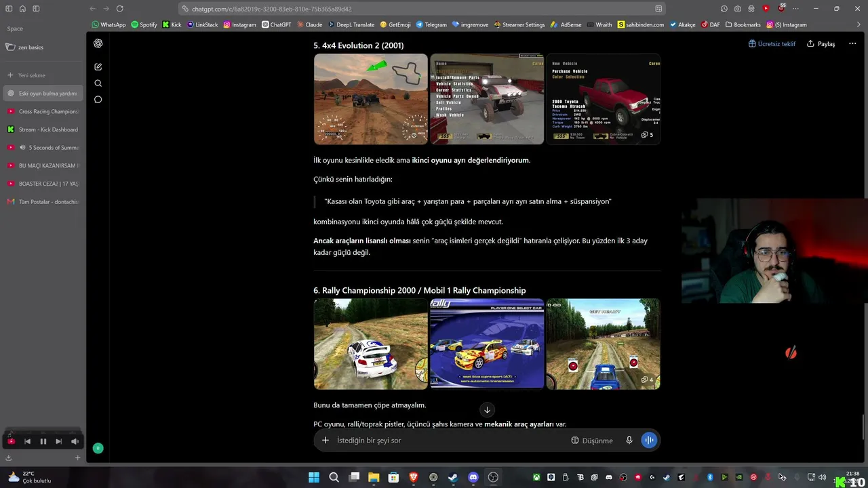Click the Paylaş share button
This screenshot has width=868, height=488.
[821, 43]
